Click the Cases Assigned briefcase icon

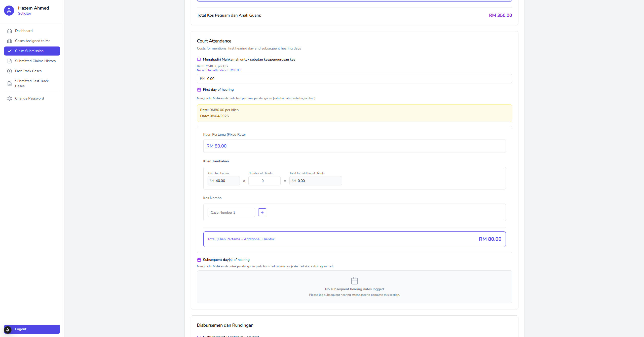pos(10,41)
